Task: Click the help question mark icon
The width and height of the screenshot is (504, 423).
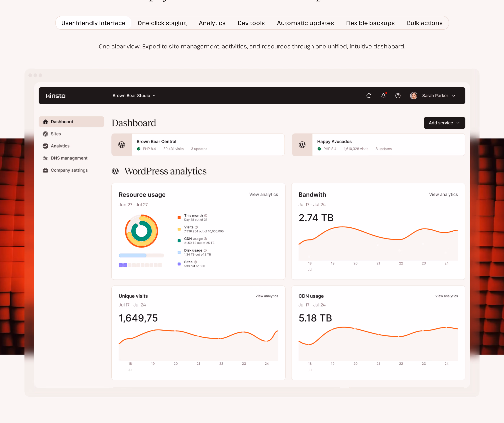Action: [398, 96]
